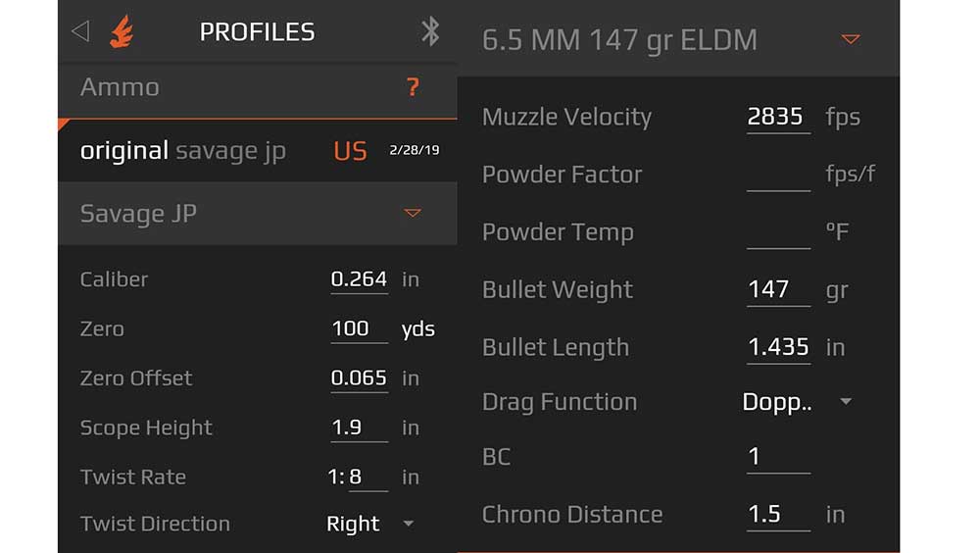Edit the Muzzle Velocity field
This screenshot has width=980, height=553.
[x=778, y=117]
